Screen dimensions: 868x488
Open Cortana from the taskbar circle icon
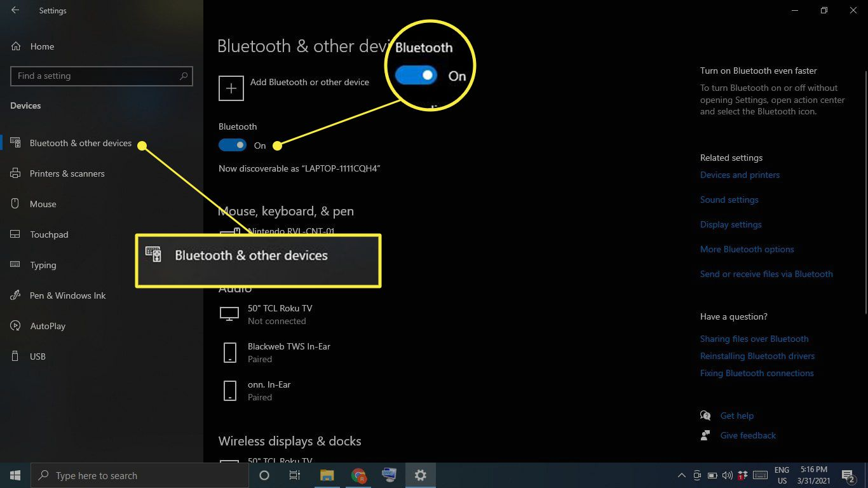coord(264,475)
